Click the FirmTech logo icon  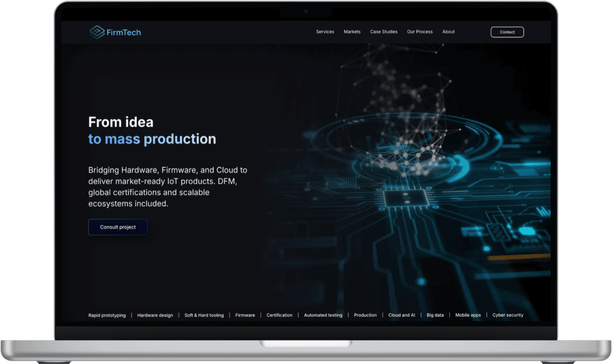(x=97, y=32)
